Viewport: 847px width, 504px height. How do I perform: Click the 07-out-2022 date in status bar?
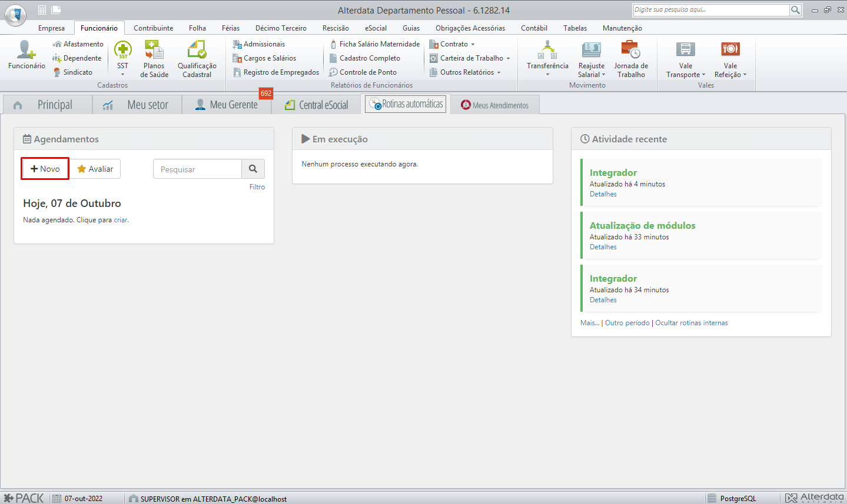click(84, 499)
